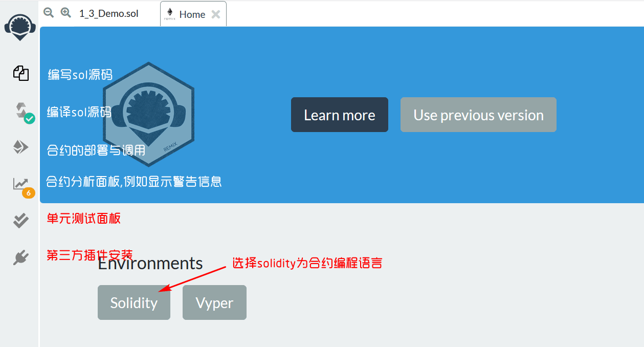Zoom out the editor font size

pos(49,12)
